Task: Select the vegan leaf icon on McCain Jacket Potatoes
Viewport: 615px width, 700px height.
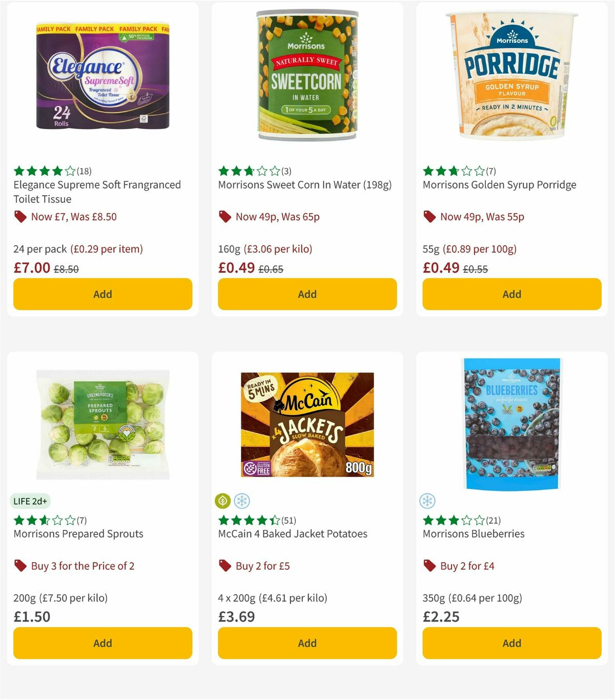Action: 223,501
